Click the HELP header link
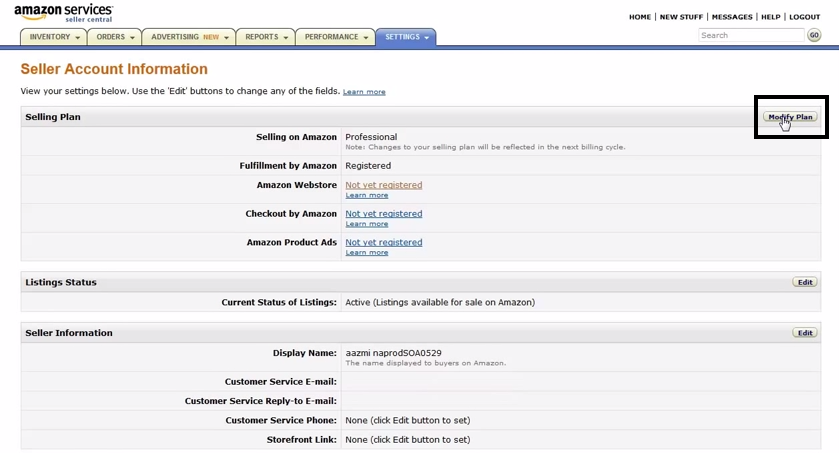 point(771,17)
